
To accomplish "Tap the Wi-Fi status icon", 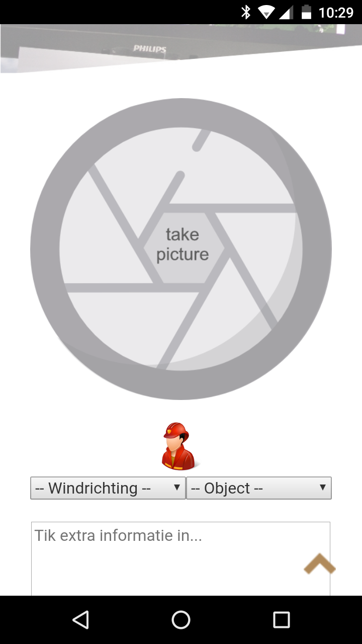I will pyautogui.click(x=266, y=12).
